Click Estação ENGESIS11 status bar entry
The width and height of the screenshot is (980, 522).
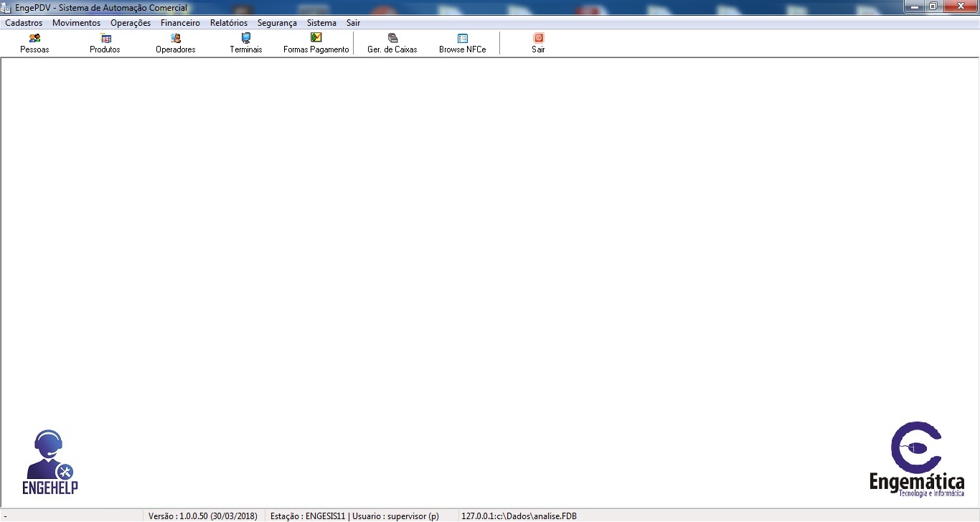point(354,516)
